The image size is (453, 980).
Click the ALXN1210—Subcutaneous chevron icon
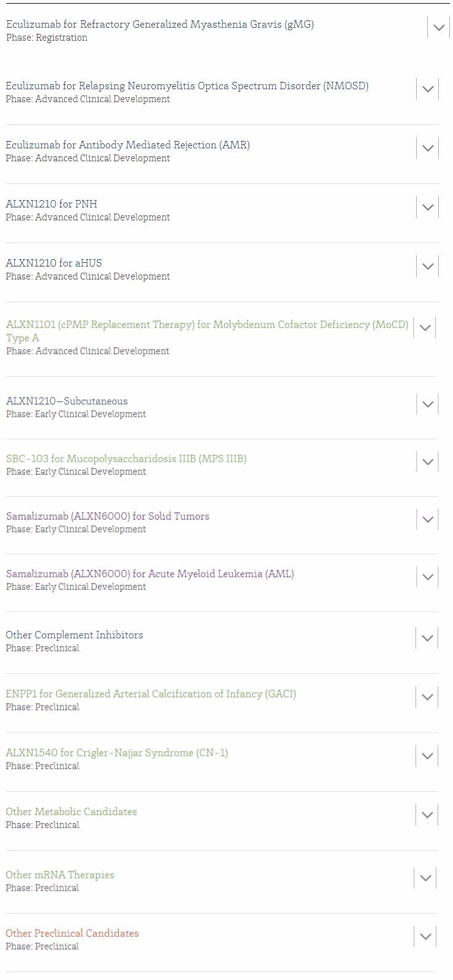tap(428, 404)
